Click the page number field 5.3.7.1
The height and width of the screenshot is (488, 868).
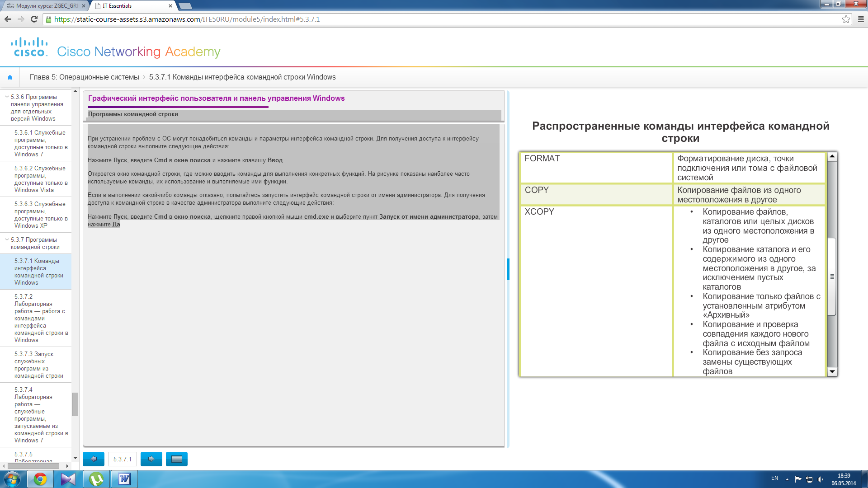(123, 459)
